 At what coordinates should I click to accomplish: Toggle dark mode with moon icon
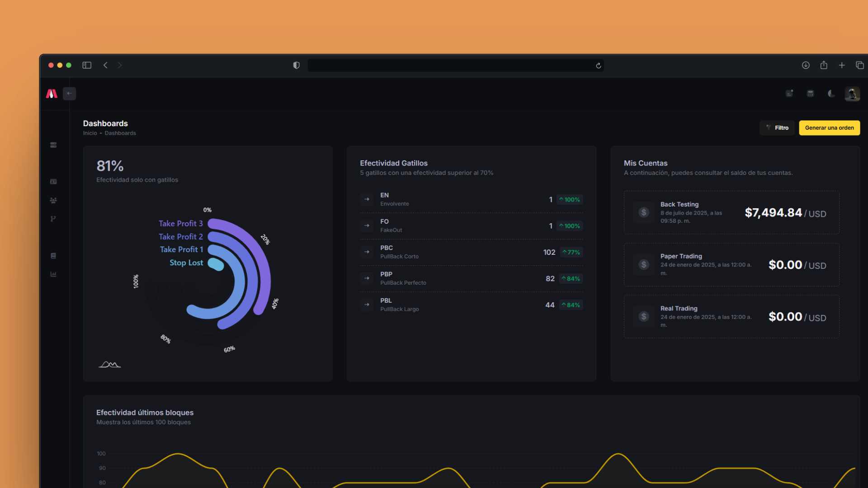coord(831,94)
